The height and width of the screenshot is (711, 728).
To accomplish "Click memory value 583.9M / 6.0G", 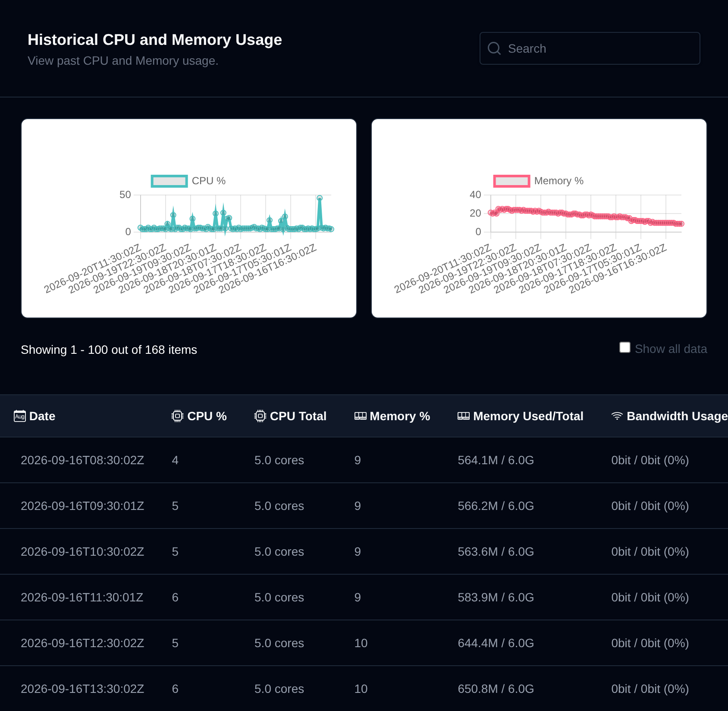I will (496, 598).
